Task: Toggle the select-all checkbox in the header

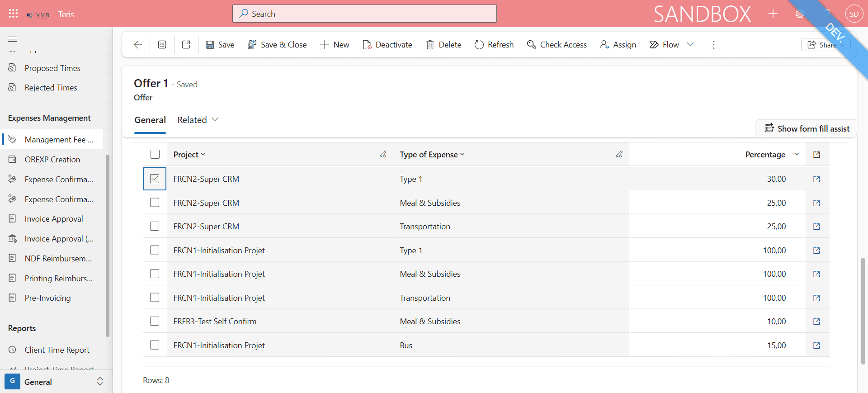Action: tap(155, 154)
